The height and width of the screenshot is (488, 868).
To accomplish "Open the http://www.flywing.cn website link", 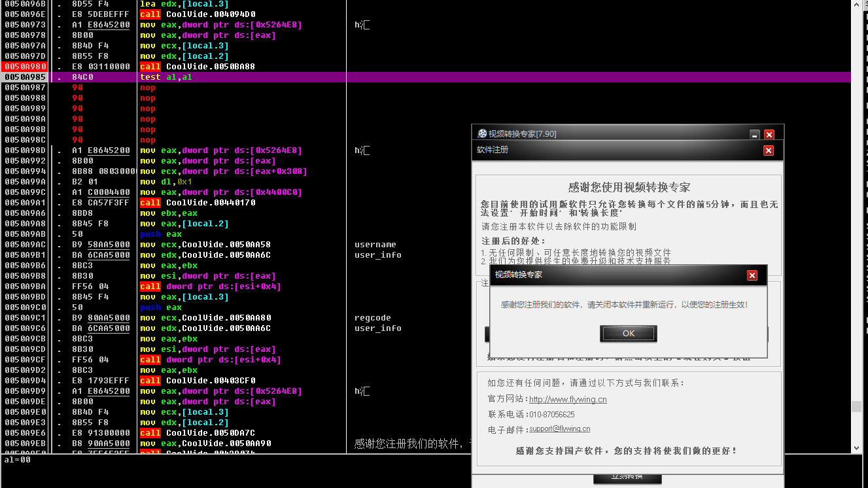I will [x=568, y=399].
